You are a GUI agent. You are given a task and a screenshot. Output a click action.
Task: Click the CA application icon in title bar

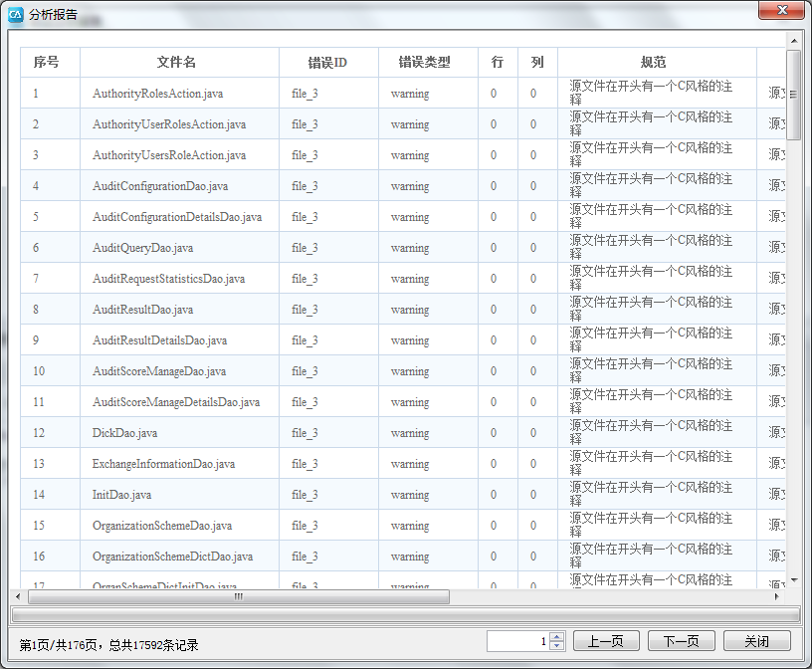16,14
